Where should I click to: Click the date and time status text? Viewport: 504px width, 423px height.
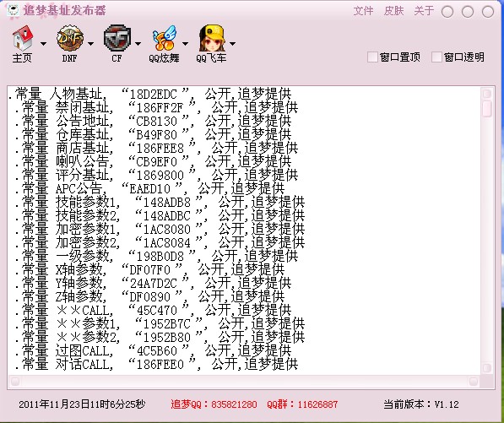coord(82,404)
